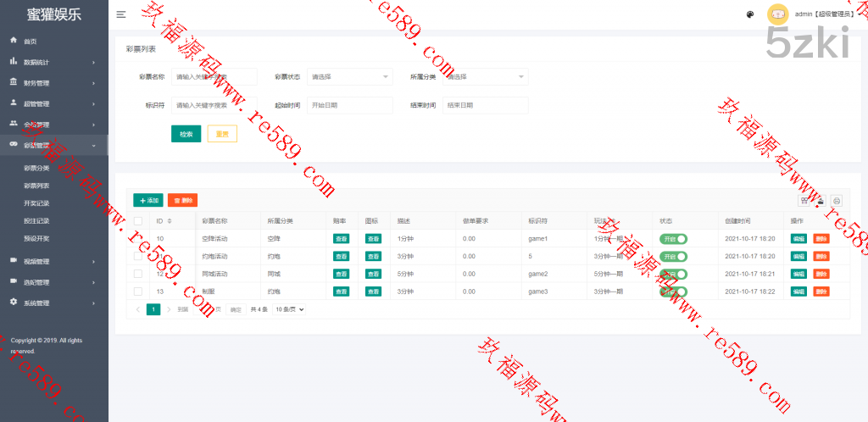Open the theme palette icon
The width and height of the screenshot is (868, 422).
tap(750, 15)
